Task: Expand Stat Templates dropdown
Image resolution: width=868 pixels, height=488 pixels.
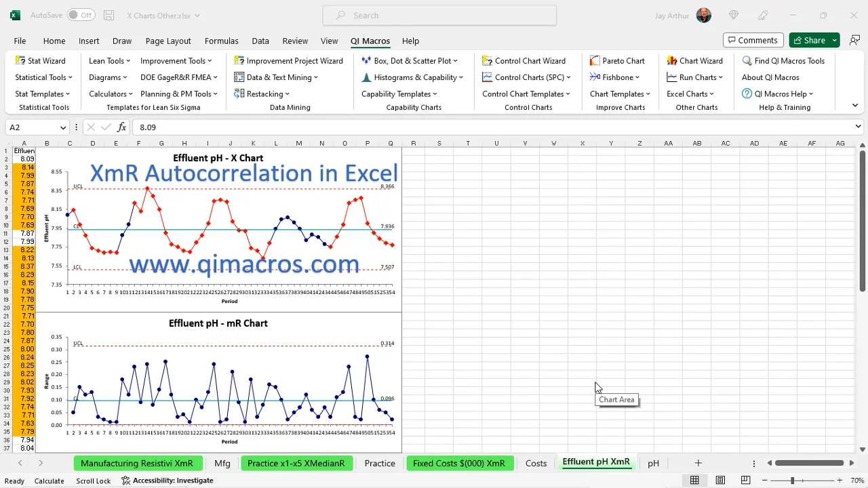Action: tap(43, 94)
